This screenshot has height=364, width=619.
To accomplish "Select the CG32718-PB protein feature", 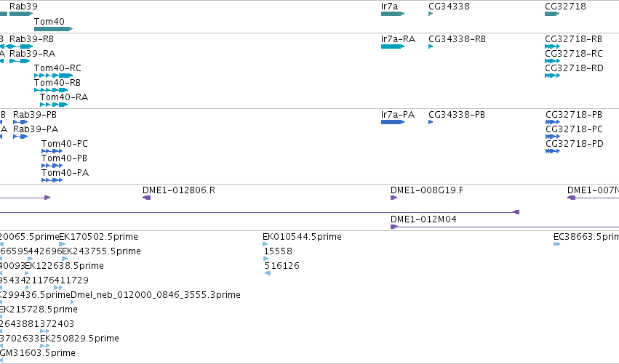I will [553, 122].
